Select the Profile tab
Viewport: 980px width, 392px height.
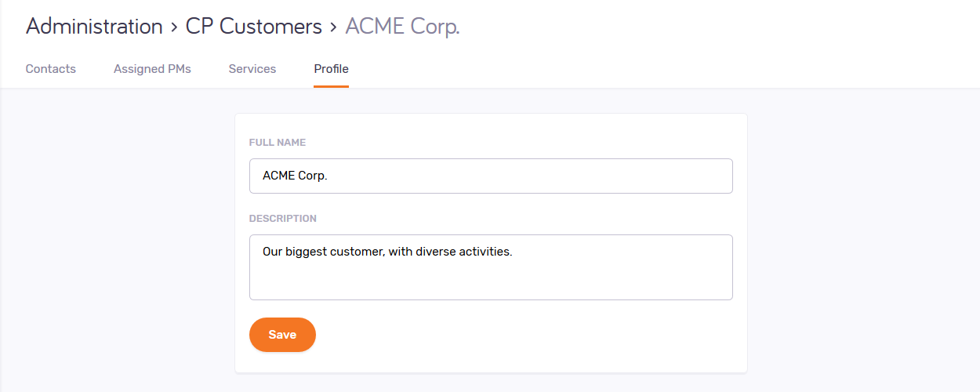pyautogui.click(x=331, y=69)
